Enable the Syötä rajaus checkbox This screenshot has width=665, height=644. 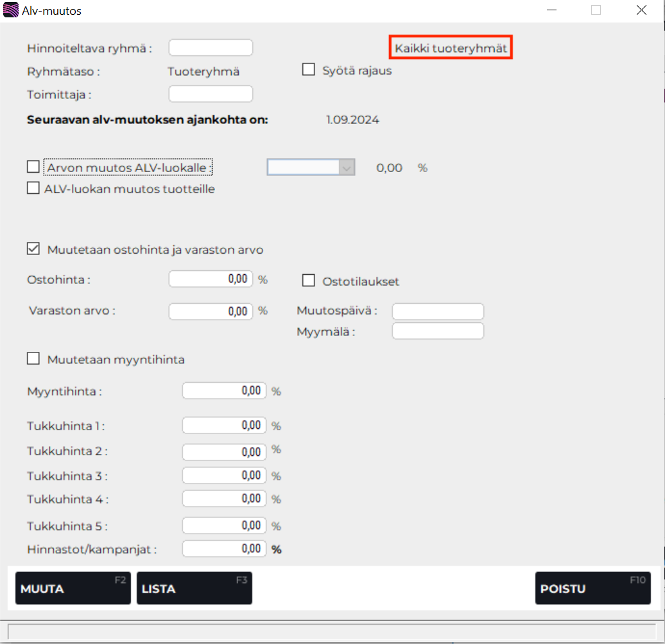pyautogui.click(x=308, y=69)
